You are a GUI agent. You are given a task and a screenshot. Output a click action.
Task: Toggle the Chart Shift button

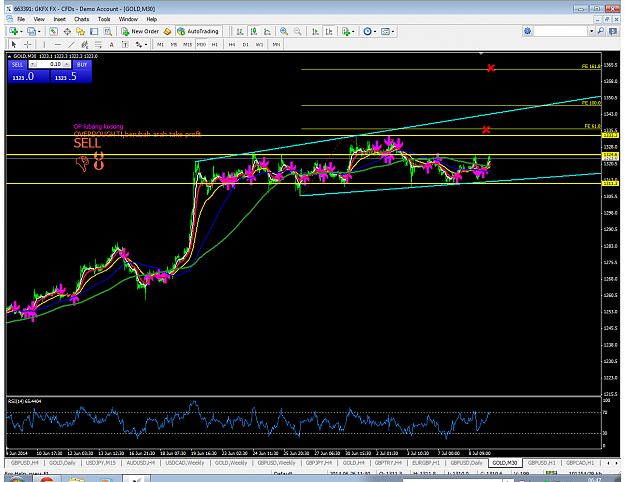tap(329, 31)
